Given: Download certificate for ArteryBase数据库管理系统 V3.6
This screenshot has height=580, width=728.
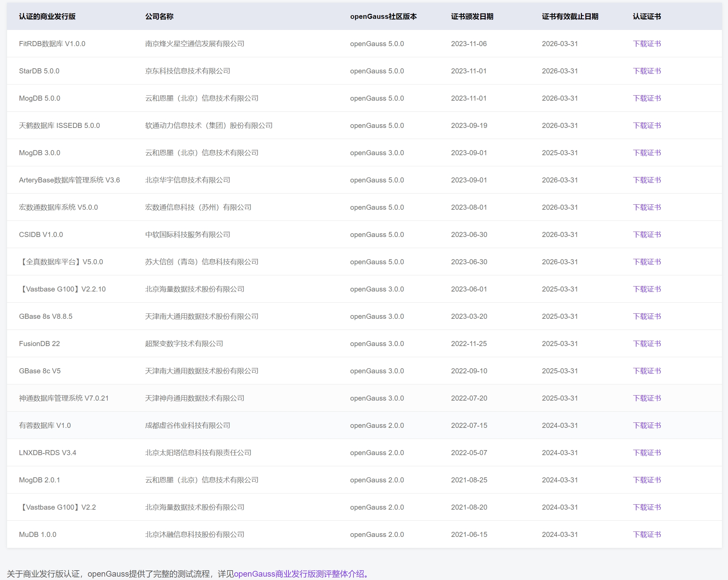Looking at the screenshot, I should (x=647, y=180).
